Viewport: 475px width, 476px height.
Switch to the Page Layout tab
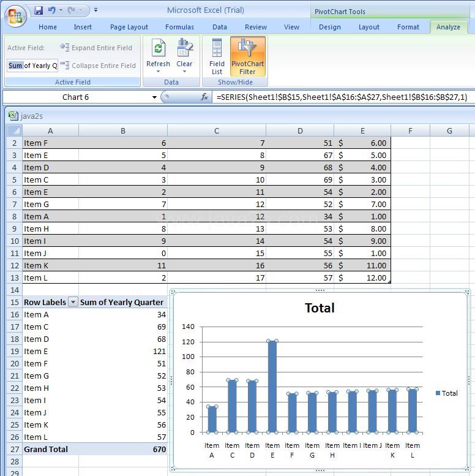(x=129, y=27)
